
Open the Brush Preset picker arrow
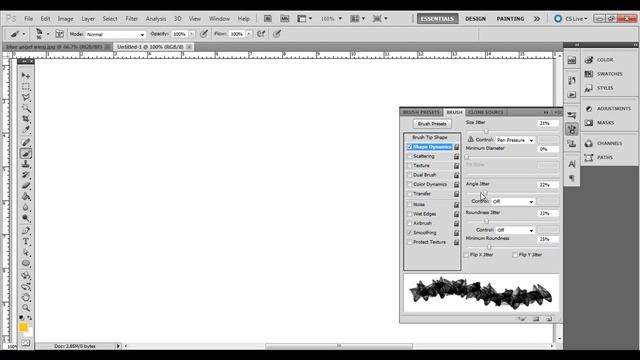tap(48, 34)
